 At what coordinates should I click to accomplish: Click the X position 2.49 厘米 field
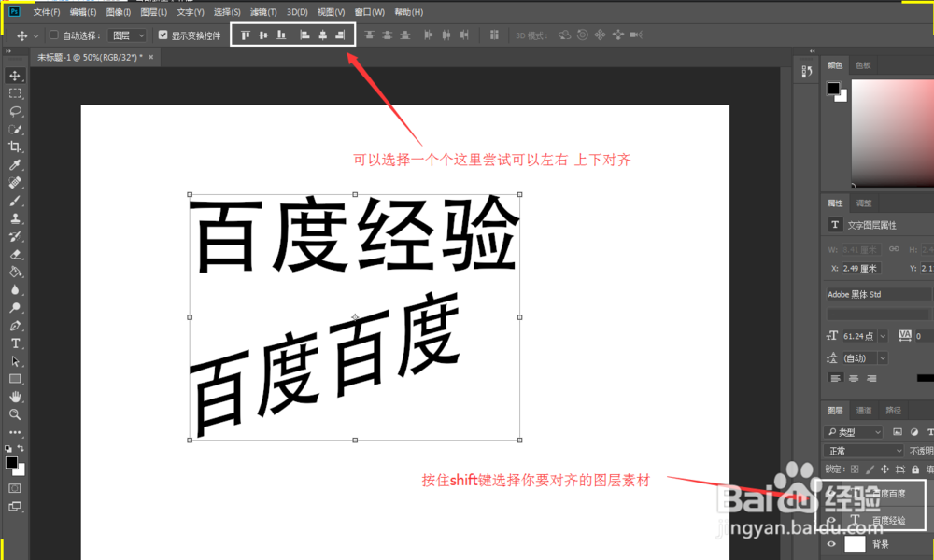point(861,269)
